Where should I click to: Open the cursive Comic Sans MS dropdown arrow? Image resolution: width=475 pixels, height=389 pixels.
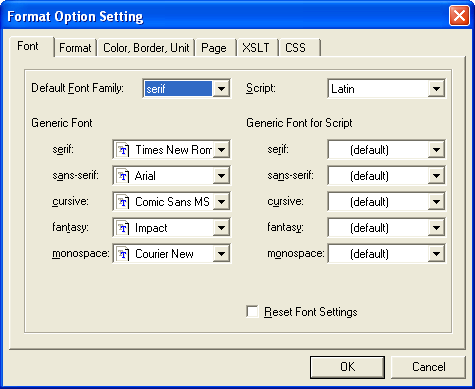click(x=221, y=202)
